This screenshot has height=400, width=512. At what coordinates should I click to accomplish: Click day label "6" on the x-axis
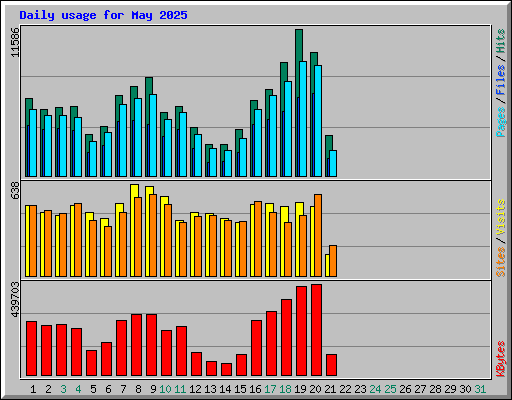pyautogui.click(x=108, y=389)
